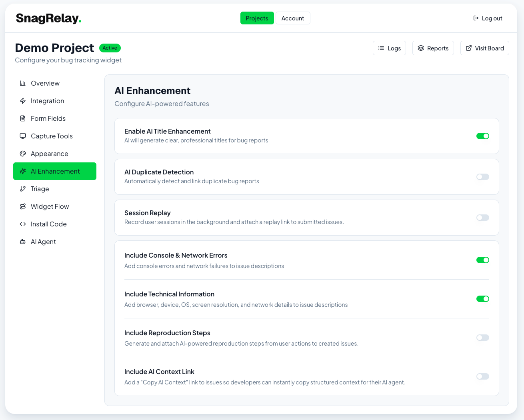Image resolution: width=524 pixels, height=420 pixels.
Task: Open Install Code section
Action: pyautogui.click(x=55, y=224)
